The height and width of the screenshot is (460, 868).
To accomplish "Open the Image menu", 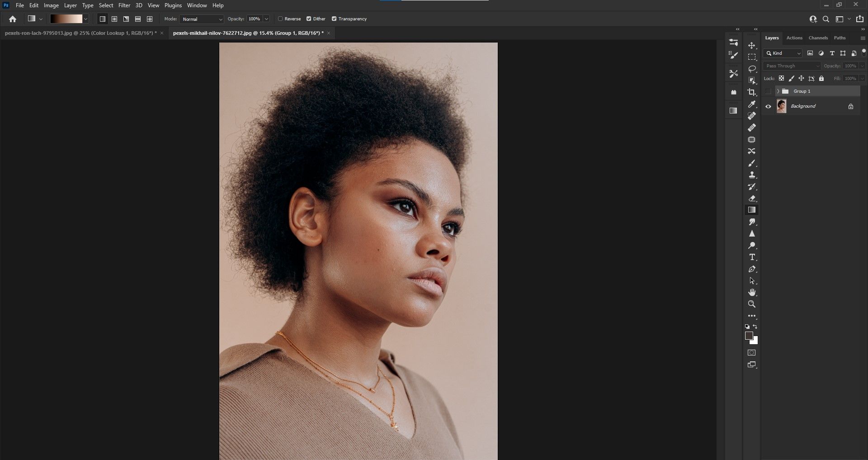I will tap(51, 5).
